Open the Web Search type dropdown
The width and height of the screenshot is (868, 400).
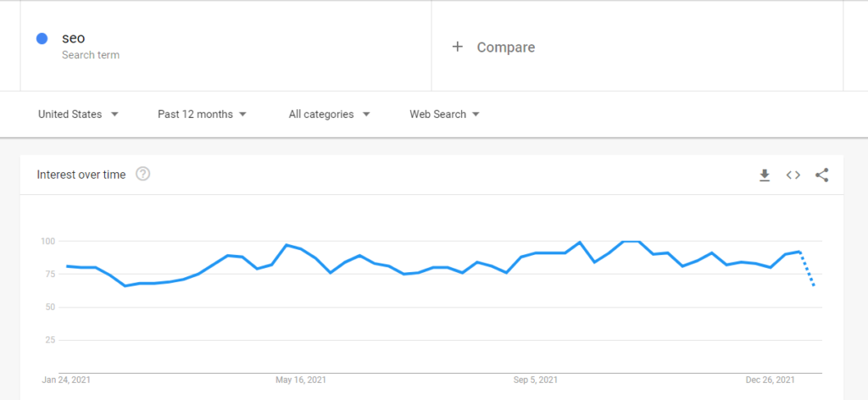(x=444, y=114)
